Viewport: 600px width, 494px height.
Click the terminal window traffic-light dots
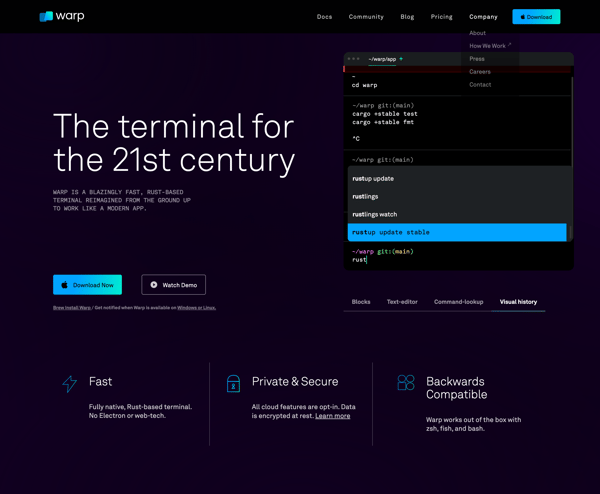(x=353, y=59)
